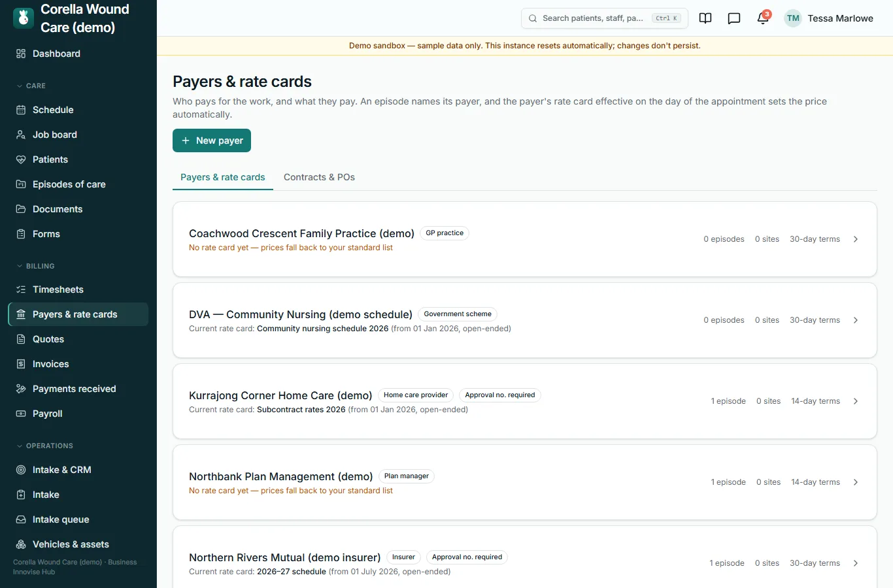Expand Coachwood Crescent Family Practice chevron

[856, 239]
